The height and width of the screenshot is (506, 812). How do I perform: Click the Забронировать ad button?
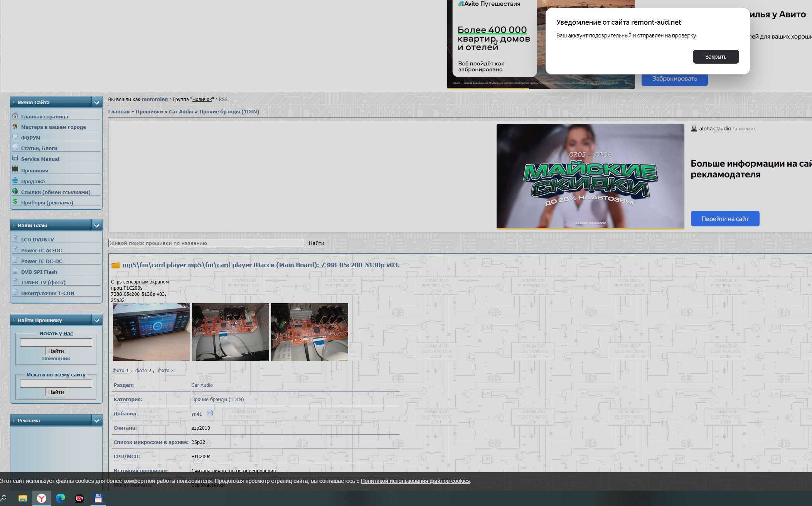point(674,79)
